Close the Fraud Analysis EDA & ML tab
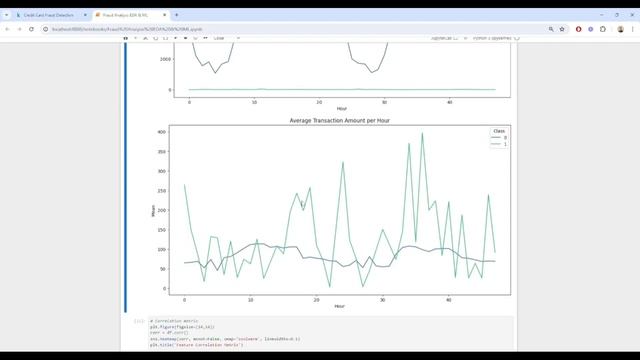The image size is (640, 360). (x=164, y=15)
